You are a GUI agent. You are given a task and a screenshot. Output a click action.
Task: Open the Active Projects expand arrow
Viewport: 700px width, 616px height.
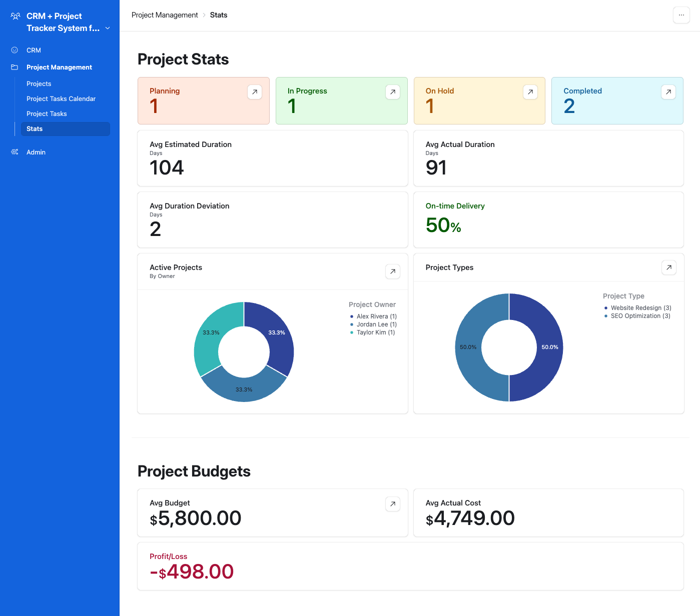click(x=392, y=271)
